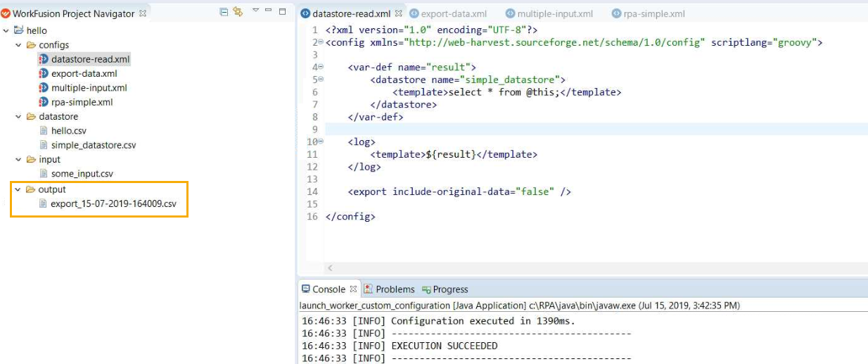This screenshot has width=868, height=364.
Task: Minimize the Project Navigator panel
Action: 269,11
